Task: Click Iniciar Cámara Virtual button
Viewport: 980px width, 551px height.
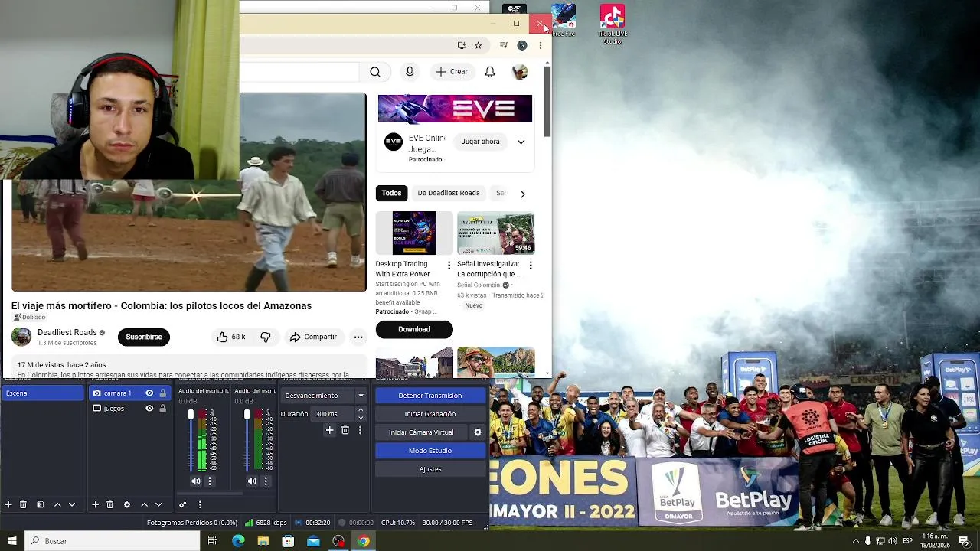Action: pyautogui.click(x=421, y=432)
